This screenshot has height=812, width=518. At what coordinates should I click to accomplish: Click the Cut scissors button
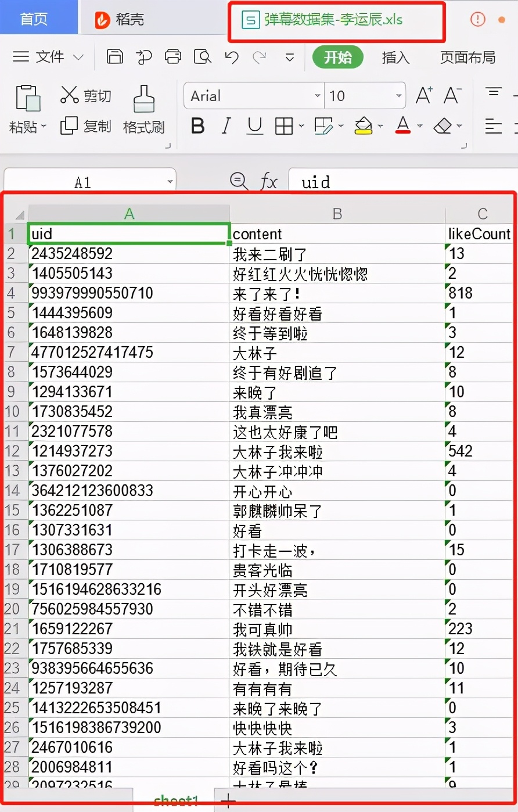click(x=85, y=95)
